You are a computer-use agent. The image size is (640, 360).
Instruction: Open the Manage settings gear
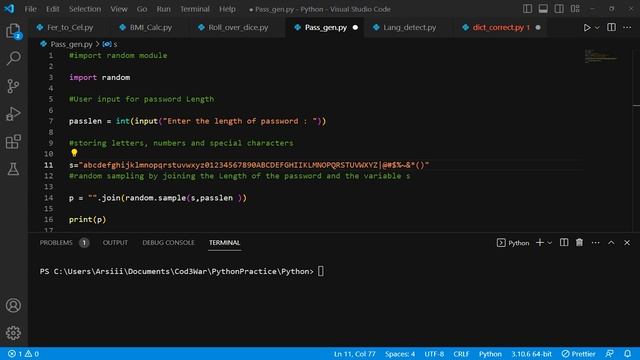click(13, 333)
